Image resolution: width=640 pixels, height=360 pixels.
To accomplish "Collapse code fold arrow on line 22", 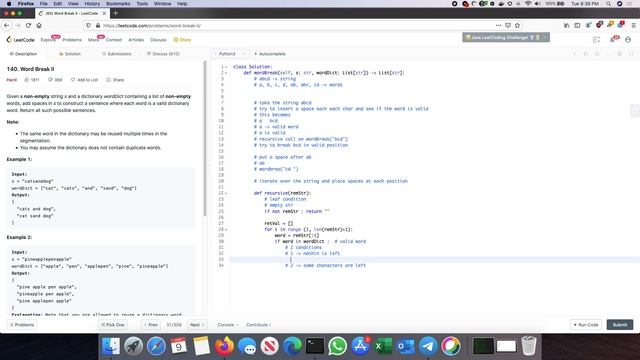I will pyautogui.click(x=226, y=193).
